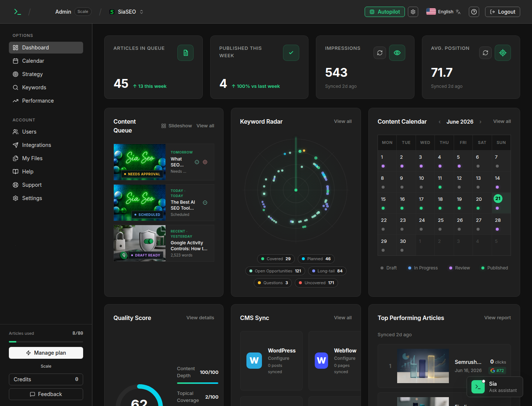Open the SiaSEO project switcher
This screenshot has width=532, height=406.
[x=126, y=12]
